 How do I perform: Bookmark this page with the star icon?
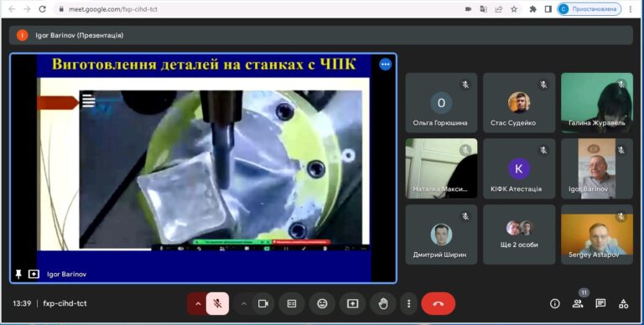click(514, 9)
